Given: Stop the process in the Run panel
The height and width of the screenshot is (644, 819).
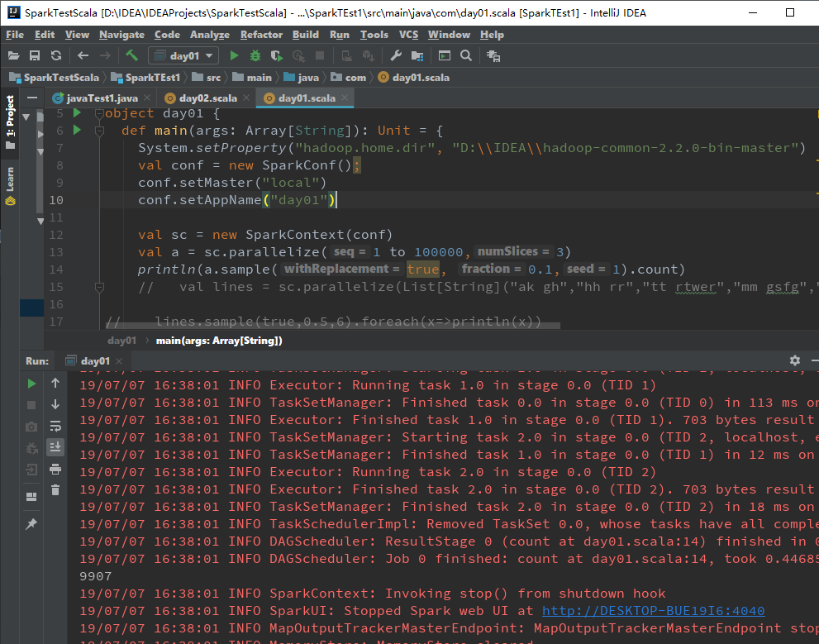Looking at the screenshot, I should [31, 405].
